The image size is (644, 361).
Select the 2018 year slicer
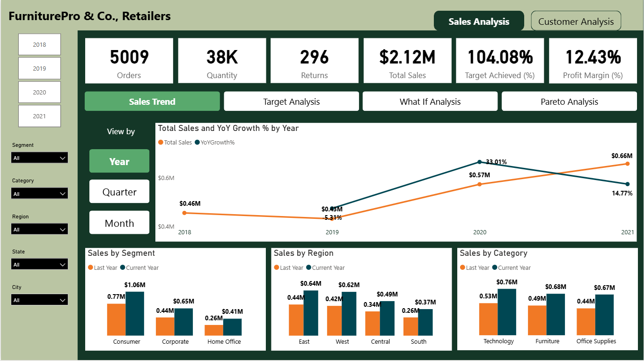[x=39, y=44]
